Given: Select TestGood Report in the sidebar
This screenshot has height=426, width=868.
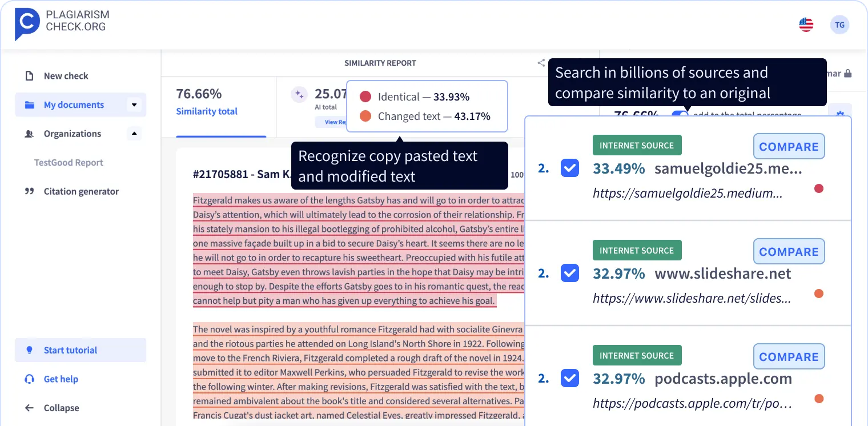Looking at the screenshot, I should [x=68, y=162].
